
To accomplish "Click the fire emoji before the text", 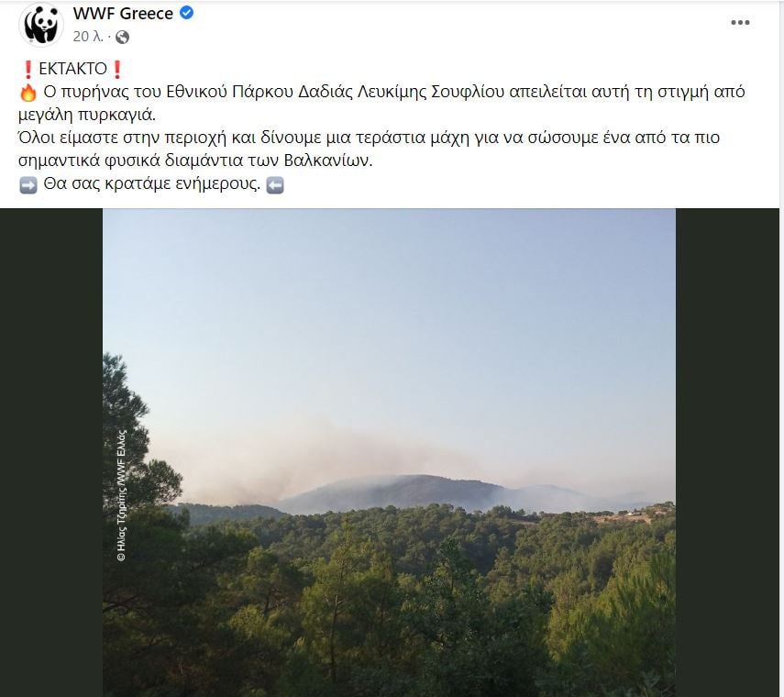I will (28, 92).
